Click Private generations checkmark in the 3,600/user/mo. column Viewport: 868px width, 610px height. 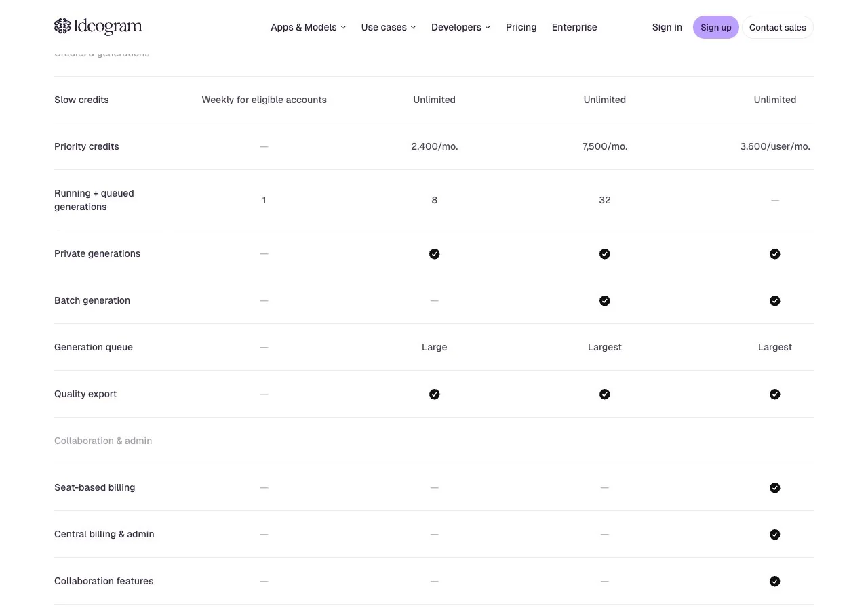[x=775, y=254]
